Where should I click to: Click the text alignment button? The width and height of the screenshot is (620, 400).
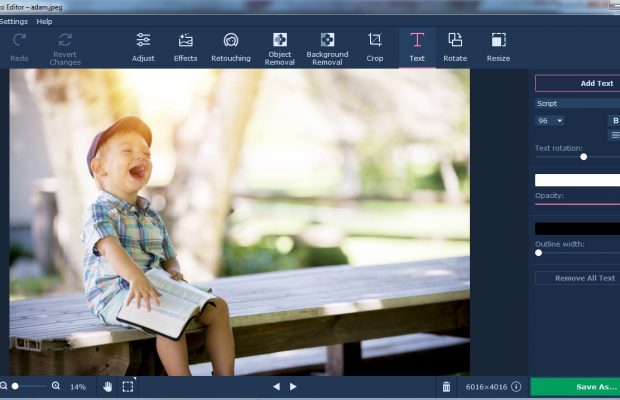click(x=613, y=134)
